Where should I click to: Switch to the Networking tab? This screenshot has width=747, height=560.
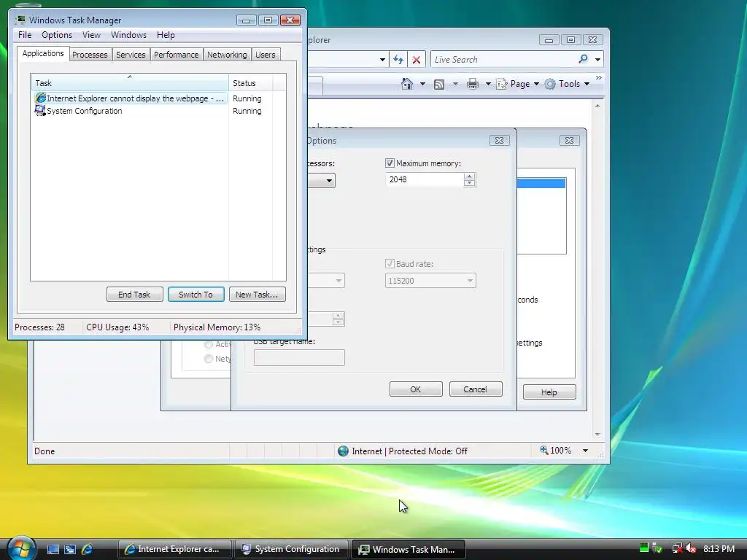[x=228, y=55]
